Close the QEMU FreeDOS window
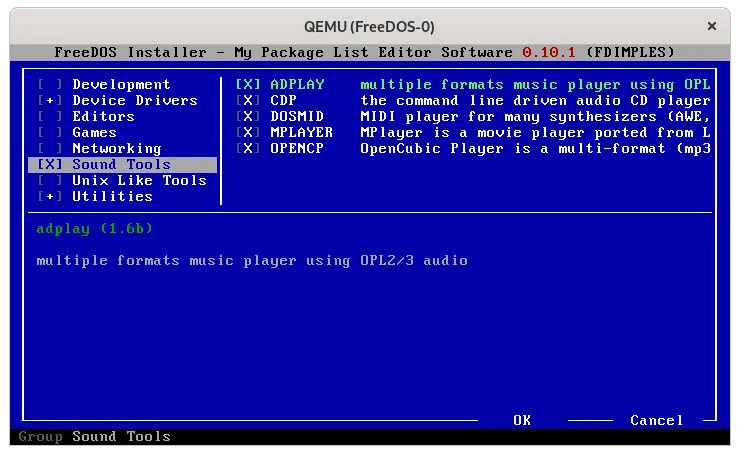The height and width of the screenshot is (455, 740). (712, 26)
